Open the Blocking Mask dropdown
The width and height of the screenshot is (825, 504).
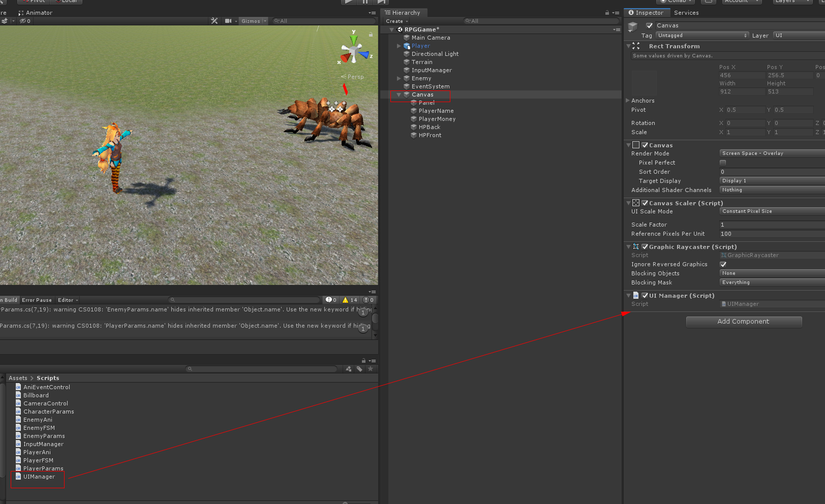[x=772, y=282]
